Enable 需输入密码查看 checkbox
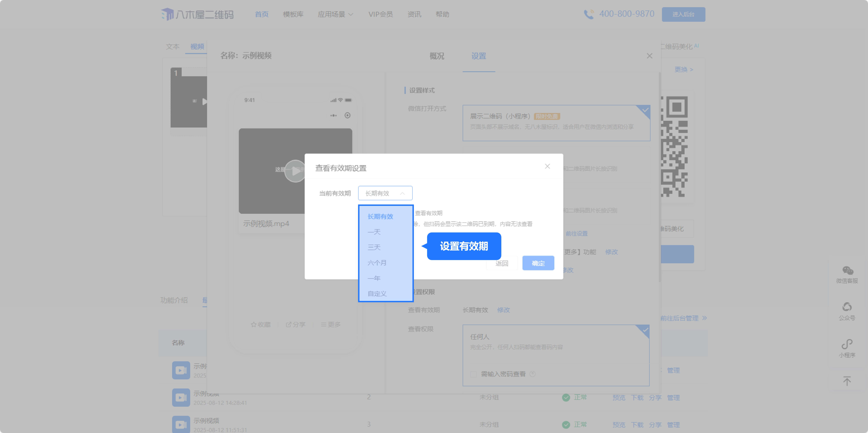The width and height of the screenshot is (868, 433). [x=473, y=374]
